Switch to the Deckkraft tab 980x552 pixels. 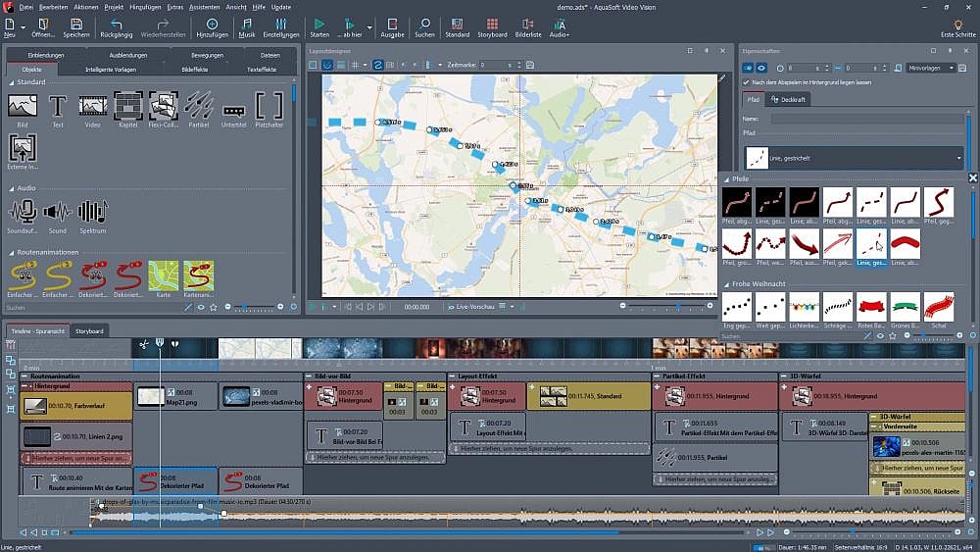pyautogui.click(x=789, y=100)
